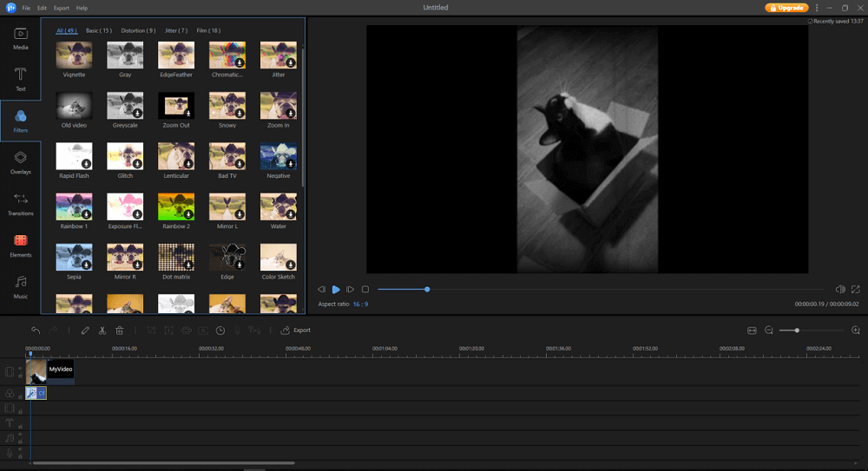This screenshot has width=868, height=471.
Task: Open the Overlays panel in sidebar
Action: (x=21, y=161)
